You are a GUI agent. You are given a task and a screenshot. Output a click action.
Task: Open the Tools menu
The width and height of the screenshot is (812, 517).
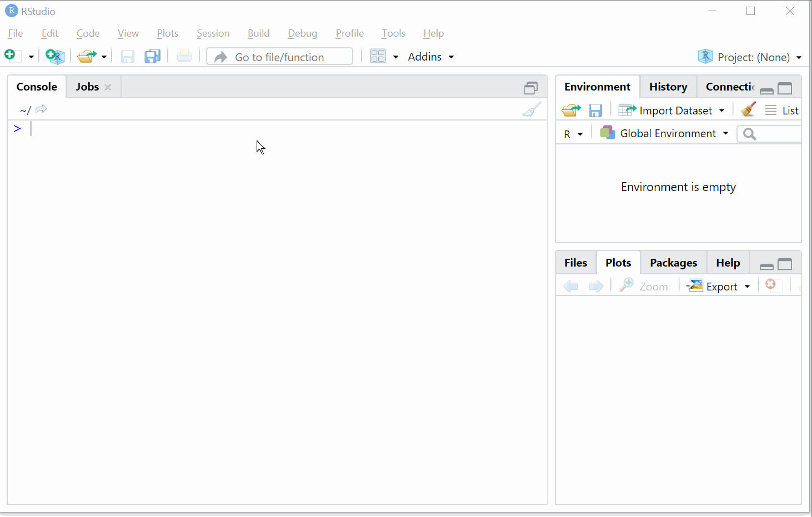pyautogui.click(x=393, y=33)
